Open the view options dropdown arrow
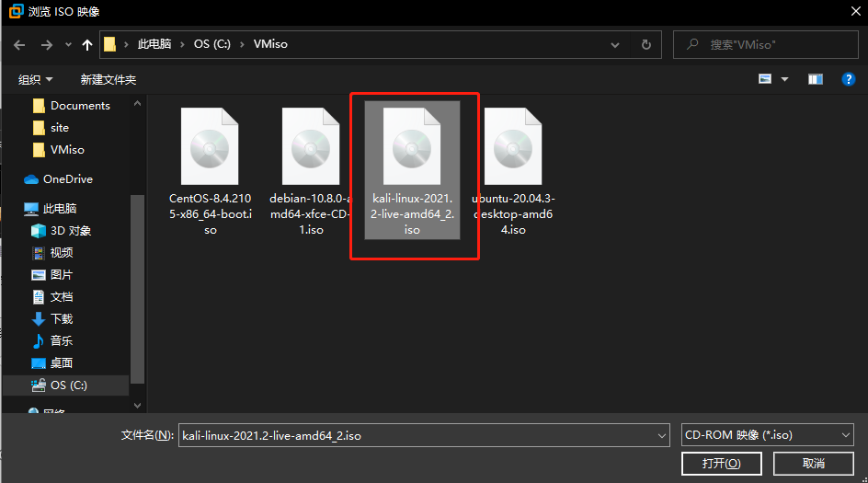Screen dimensions: 868x483 click(784, 79)
